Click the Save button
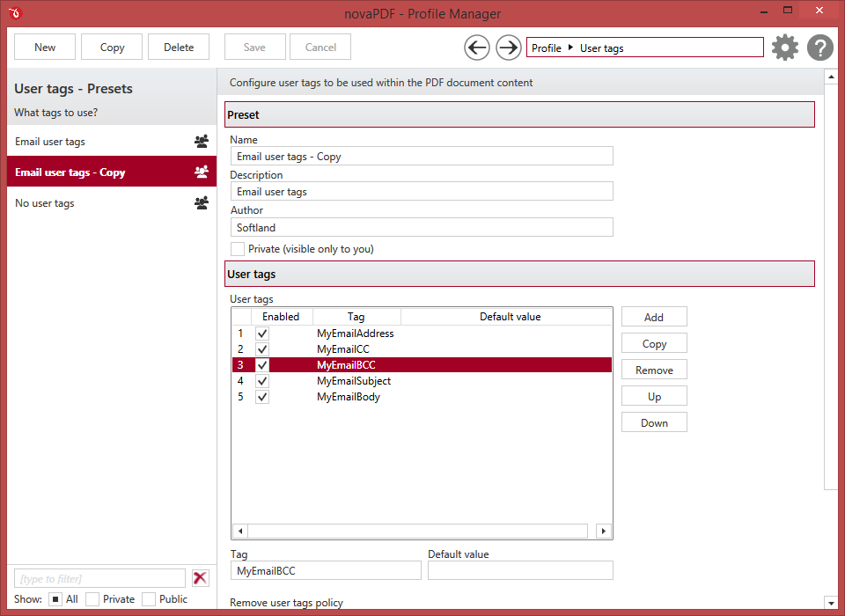 pos(254,47)
